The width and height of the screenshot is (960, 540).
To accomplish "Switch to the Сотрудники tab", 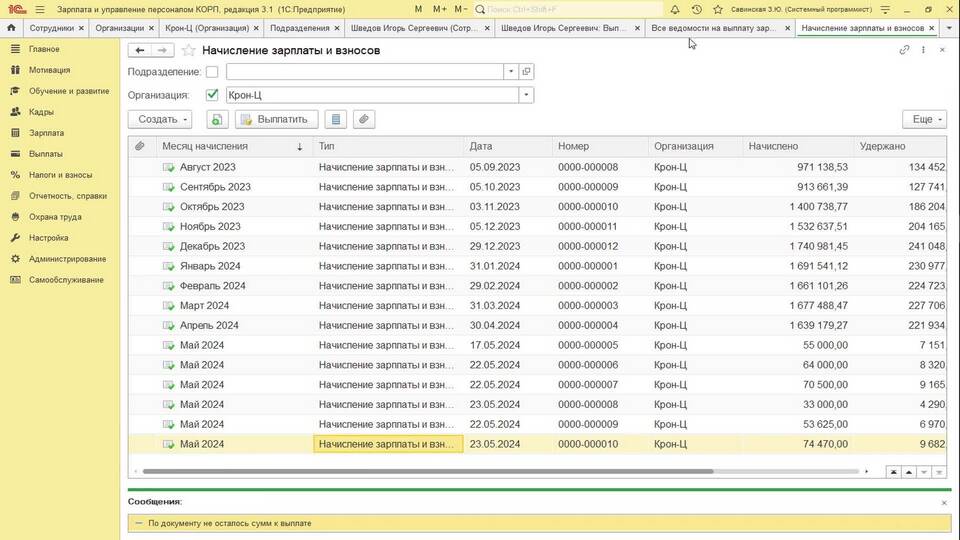I will (x=52, y=28).
